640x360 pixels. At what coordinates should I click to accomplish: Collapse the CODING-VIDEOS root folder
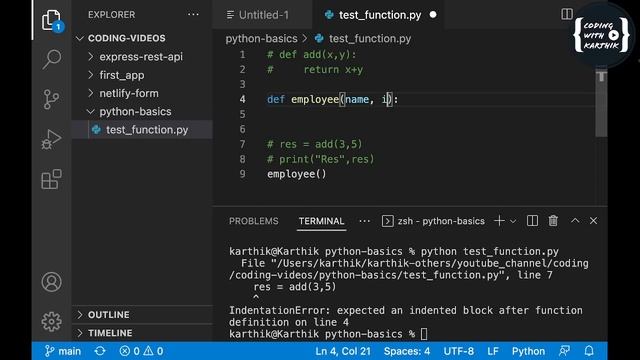pyautogui.click(x=80, y=38)
